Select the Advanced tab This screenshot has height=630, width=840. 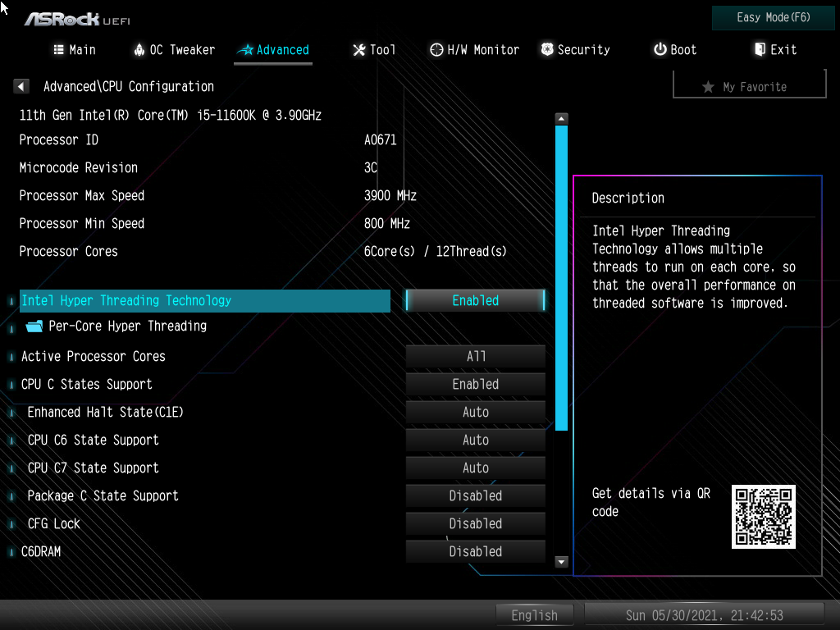click(273, 50)
